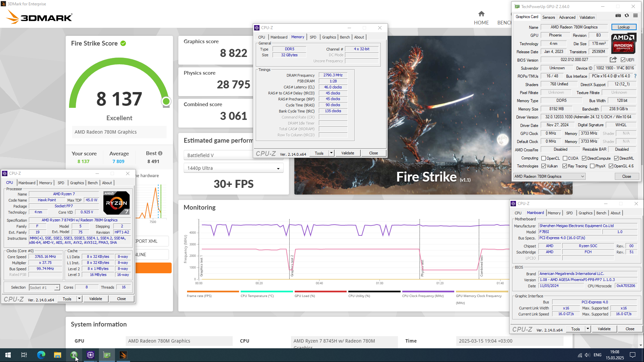The height and width of the screenshot is (362, 644).
Task: Open the Advanced tab in GPU-Z
Action: (567, 17)
